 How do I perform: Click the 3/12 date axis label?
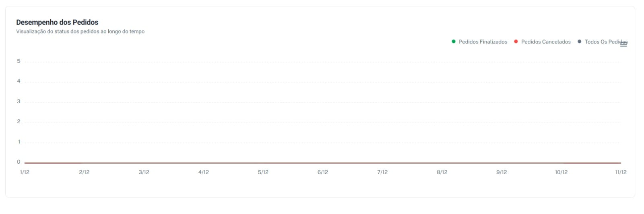(144, 172)
